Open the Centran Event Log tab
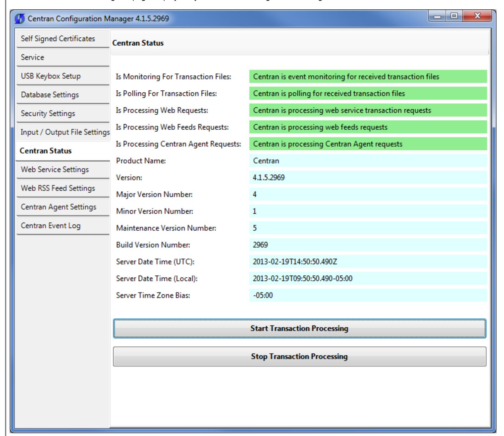This screenshot has width=504, height=436. [63, 226]
